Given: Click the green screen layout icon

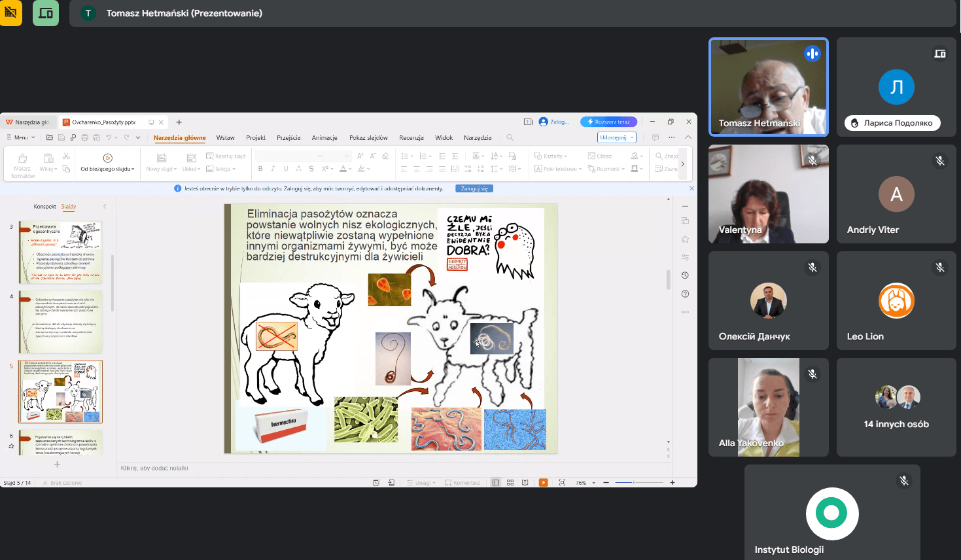Looking at the screenshot, I should tap(46, 13).
